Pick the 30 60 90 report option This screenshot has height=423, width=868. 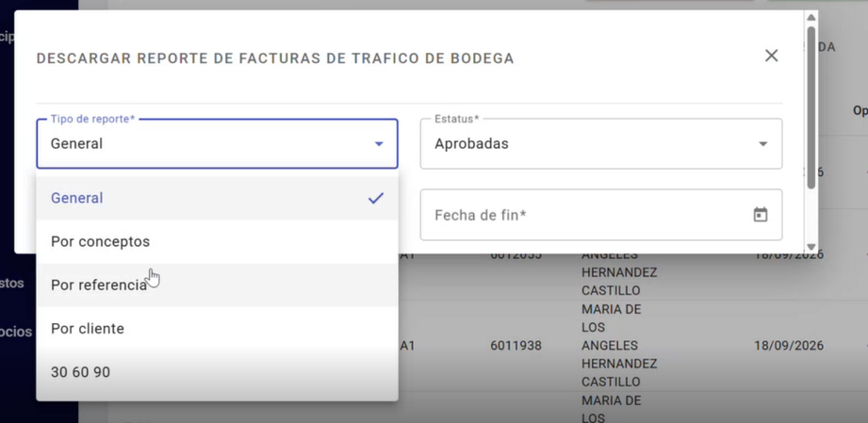(217, 372)
